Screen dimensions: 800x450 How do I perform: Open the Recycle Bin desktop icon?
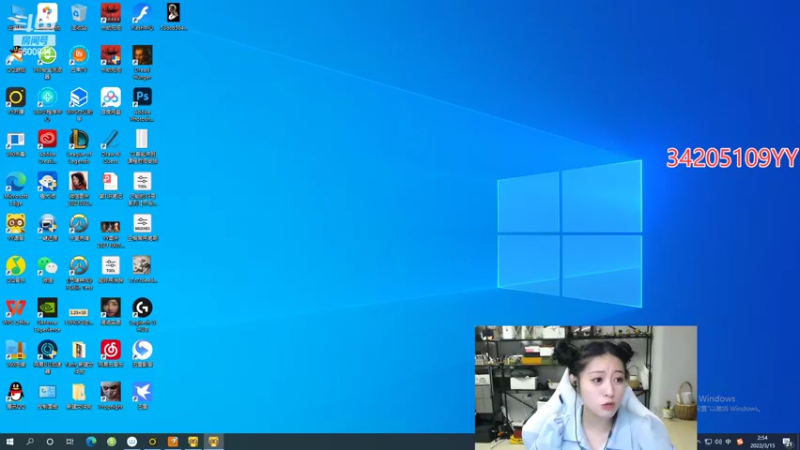pos(79,17)
